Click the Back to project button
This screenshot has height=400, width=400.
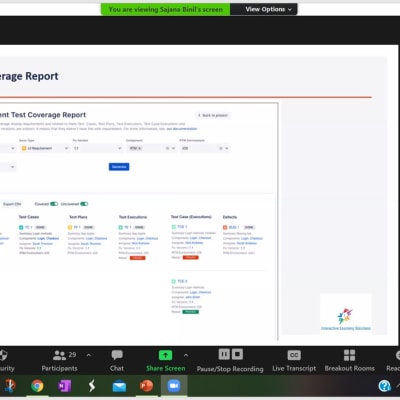click(x=213, y=115)
